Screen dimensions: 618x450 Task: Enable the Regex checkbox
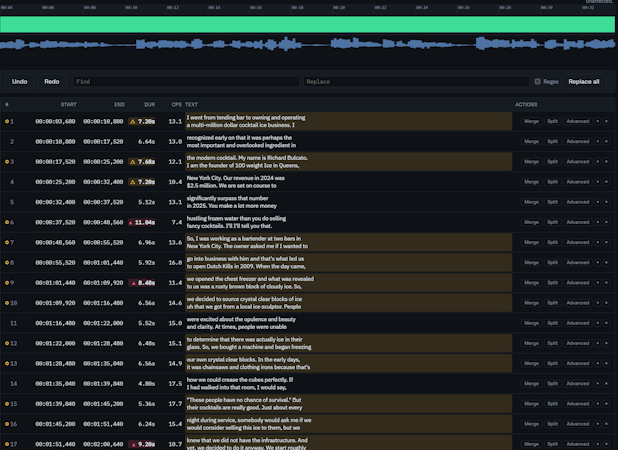click(538, 82)
